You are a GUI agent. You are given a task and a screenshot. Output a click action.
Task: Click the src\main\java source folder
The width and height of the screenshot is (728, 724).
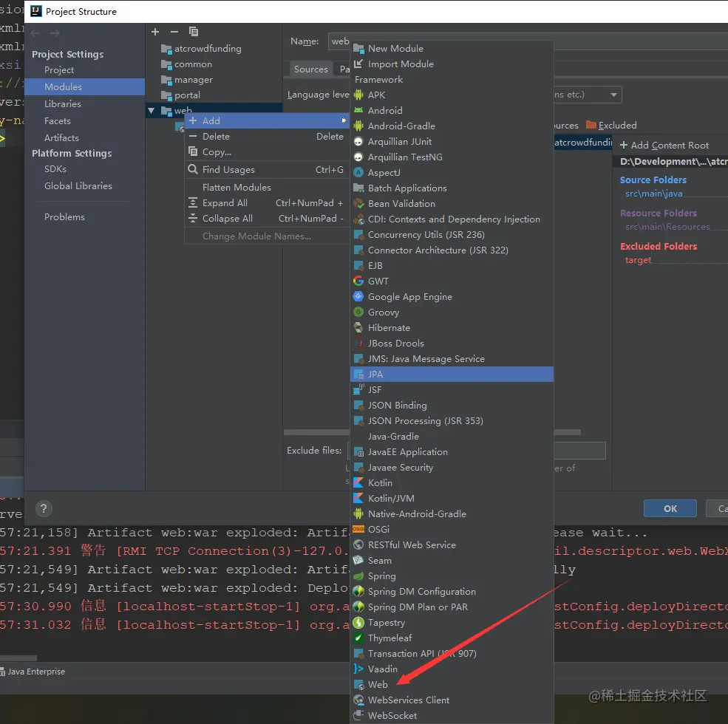653,194
